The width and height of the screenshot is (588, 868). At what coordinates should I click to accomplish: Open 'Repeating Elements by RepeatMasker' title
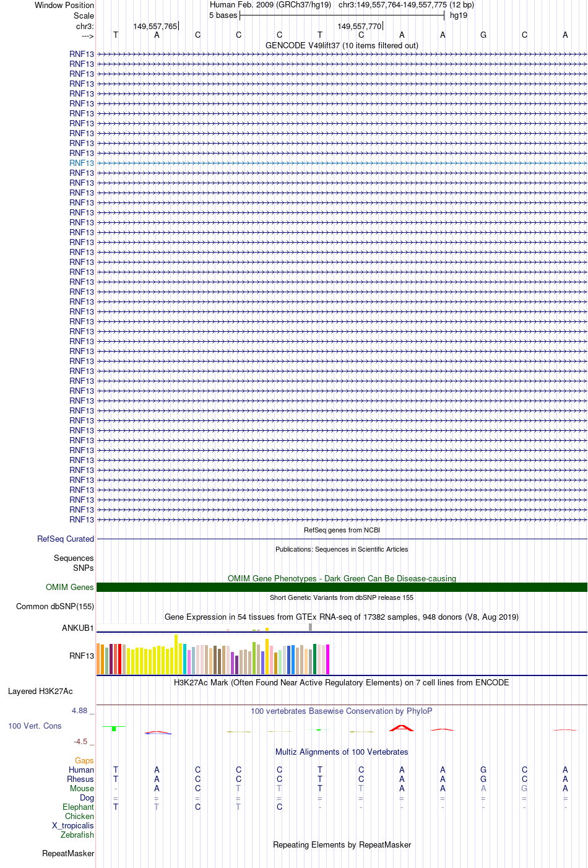[x=342, y=844]
